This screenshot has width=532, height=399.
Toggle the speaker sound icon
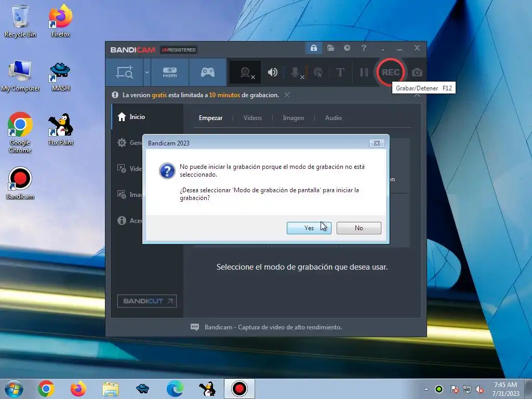272,72
